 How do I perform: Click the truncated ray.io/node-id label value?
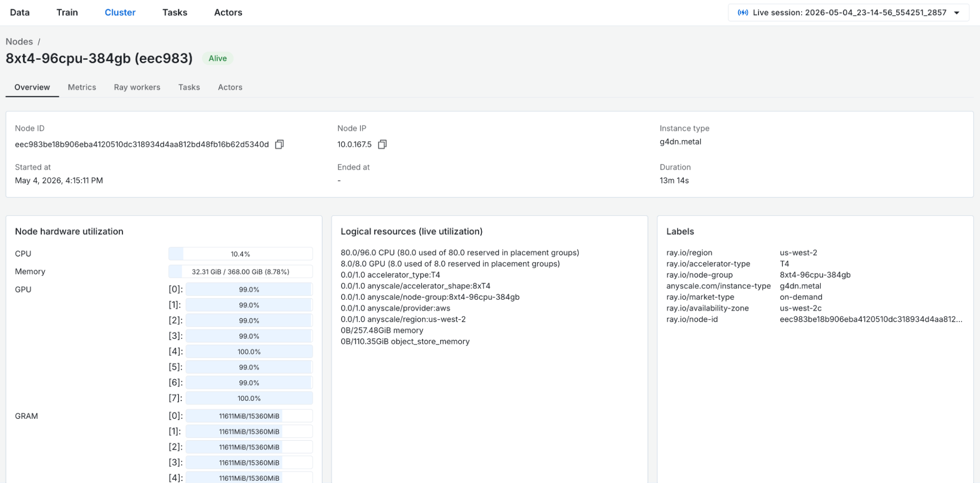tap(871, 319)
